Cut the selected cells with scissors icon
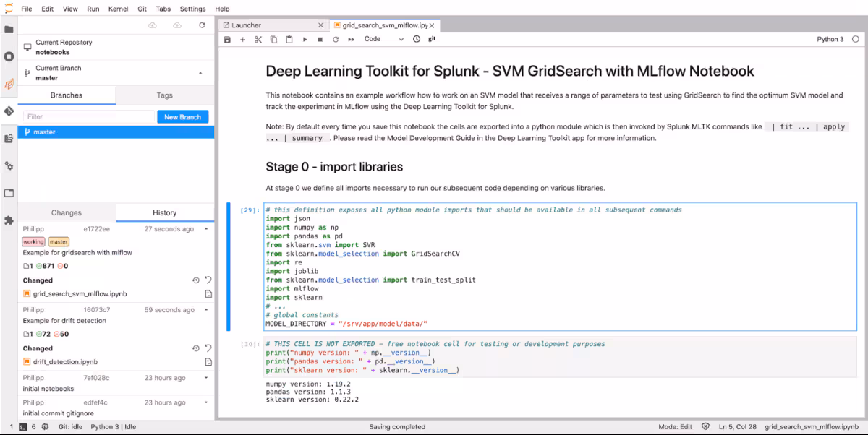 (258, 40)
